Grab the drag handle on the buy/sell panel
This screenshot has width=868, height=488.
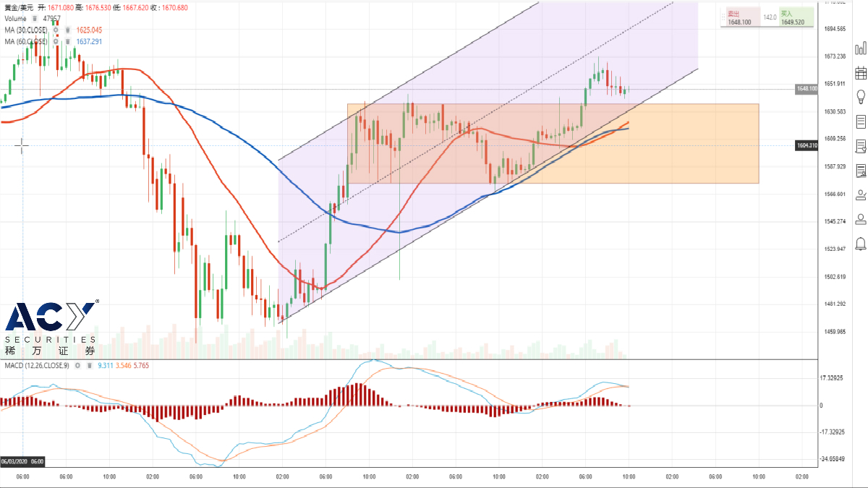pos(723,17)
